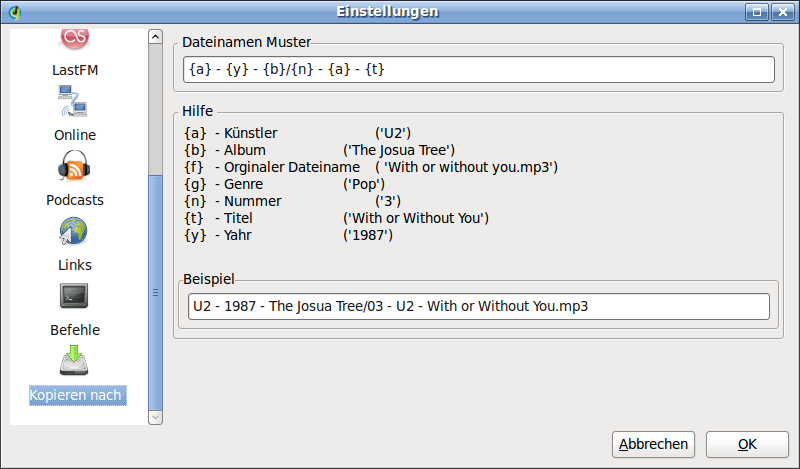800x469 pixels.
Task: Click the application logo in title bar
Action: pyautogui.click(x=15, y=12)
